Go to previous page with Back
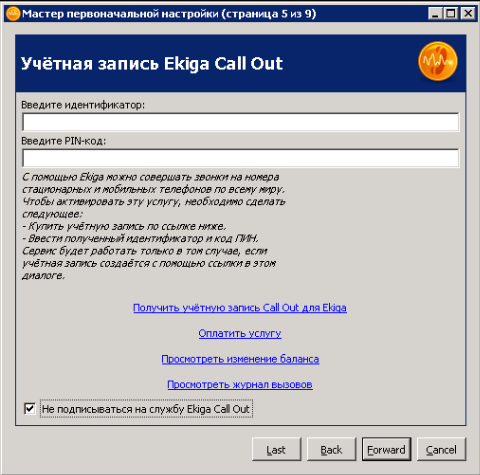 [x=331, y=449]
